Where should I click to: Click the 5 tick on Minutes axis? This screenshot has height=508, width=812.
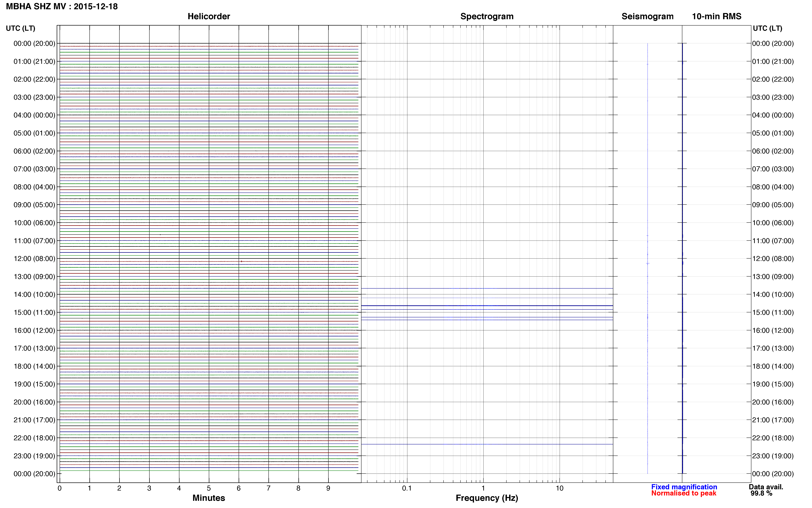pyautogui.click(x=209, y=488)
